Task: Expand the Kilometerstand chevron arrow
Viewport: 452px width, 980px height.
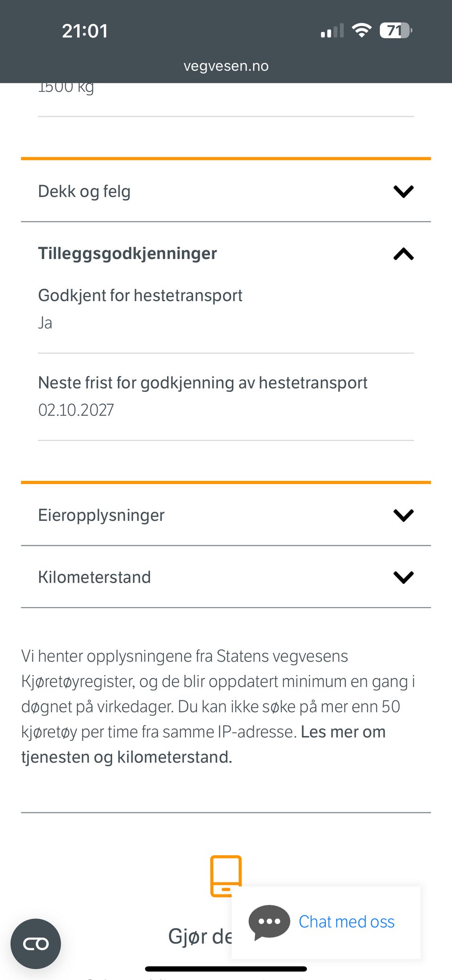Action: pos(403,577)
